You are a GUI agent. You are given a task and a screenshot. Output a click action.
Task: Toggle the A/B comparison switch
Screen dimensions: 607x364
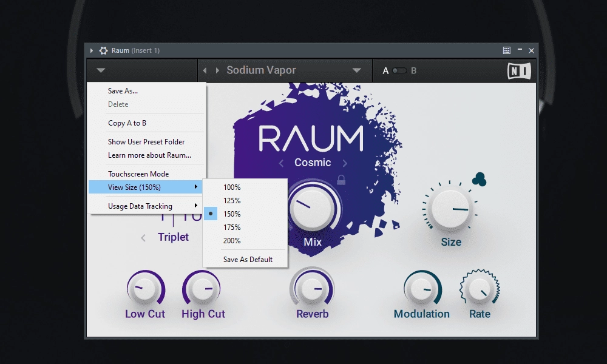[x=399, y=70]
